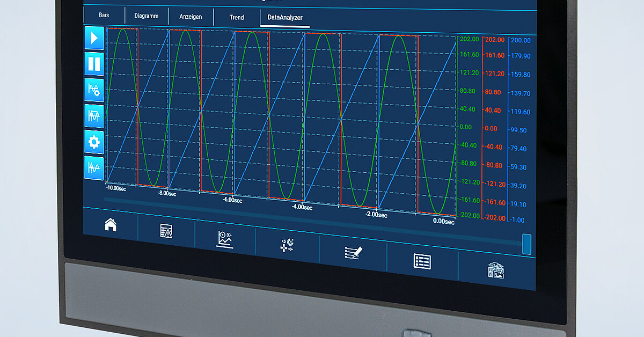
Task: Pause the data recording via the Pause icon
Action: 93,64
